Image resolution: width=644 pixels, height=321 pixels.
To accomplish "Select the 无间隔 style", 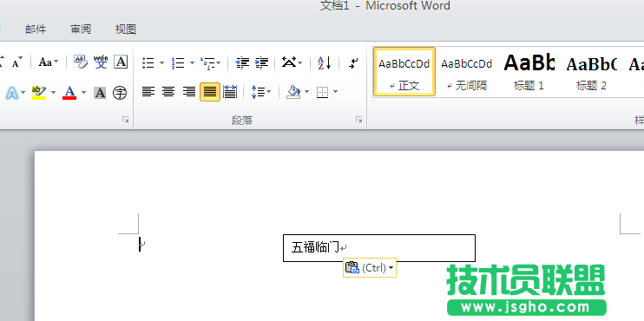I will tap(467, 72).
